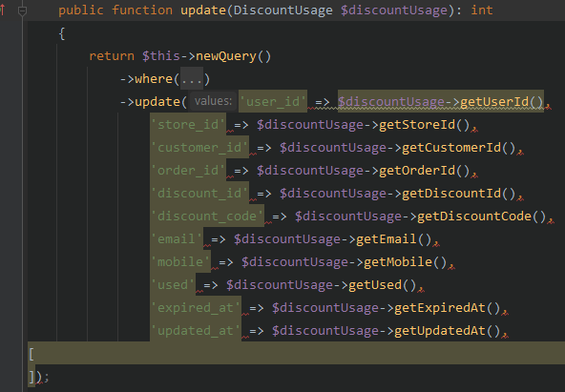Expand the folded where(...) arguments
Viewport: 565px width, 392px height.
coord(192,79)
